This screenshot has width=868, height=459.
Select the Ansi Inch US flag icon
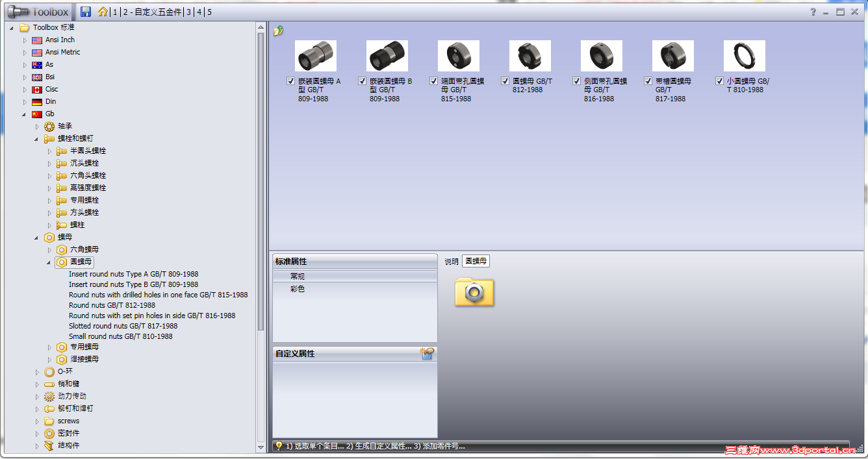37,40
